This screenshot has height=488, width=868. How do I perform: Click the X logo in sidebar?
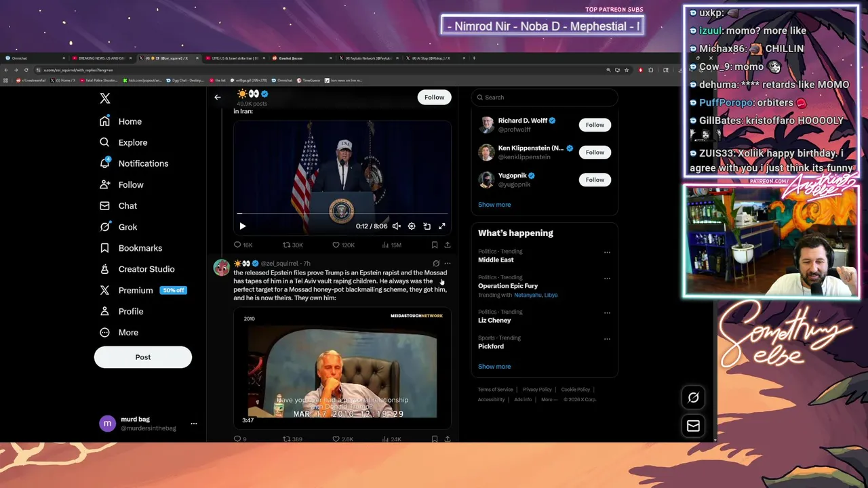(105, 98)
